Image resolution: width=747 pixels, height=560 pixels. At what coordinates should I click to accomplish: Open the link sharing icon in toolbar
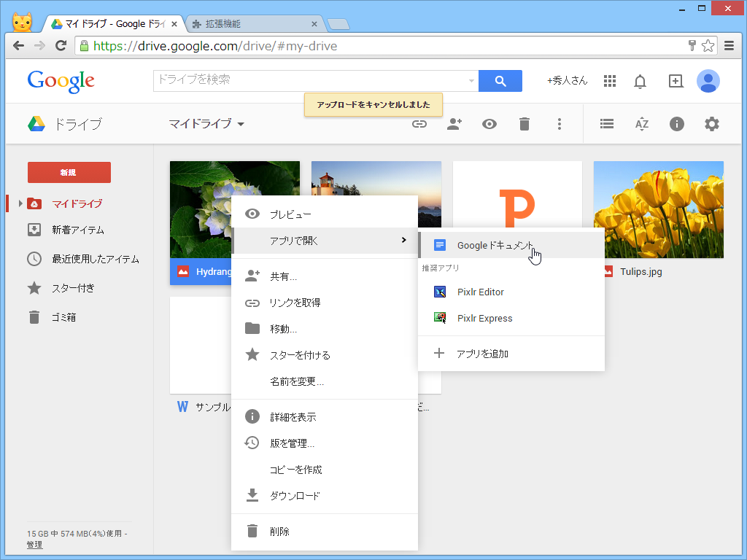click(x=419, y=124)
